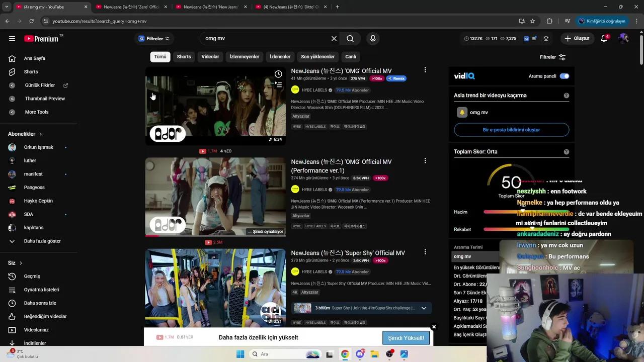
Task: Switch to the NewJeans 'Zero' browser tab
Action: point(131,7)
